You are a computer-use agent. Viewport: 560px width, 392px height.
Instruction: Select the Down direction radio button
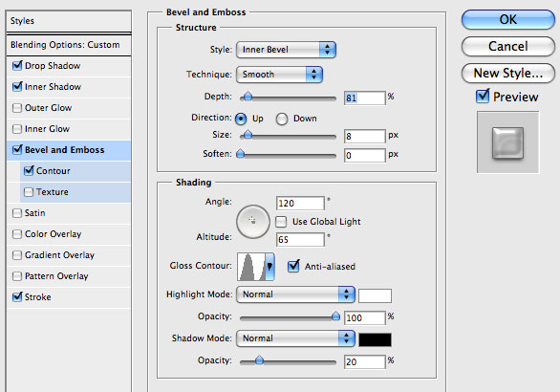tap(281, 119)
